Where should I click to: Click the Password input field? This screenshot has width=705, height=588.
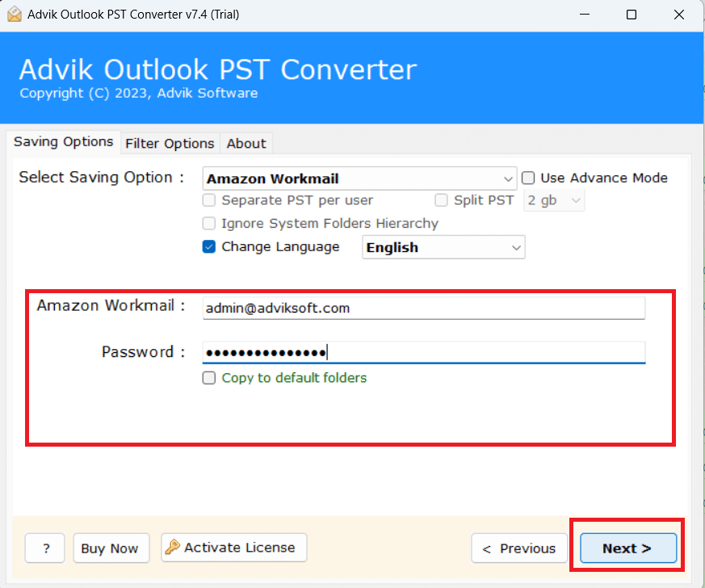[x=423, y=352]
